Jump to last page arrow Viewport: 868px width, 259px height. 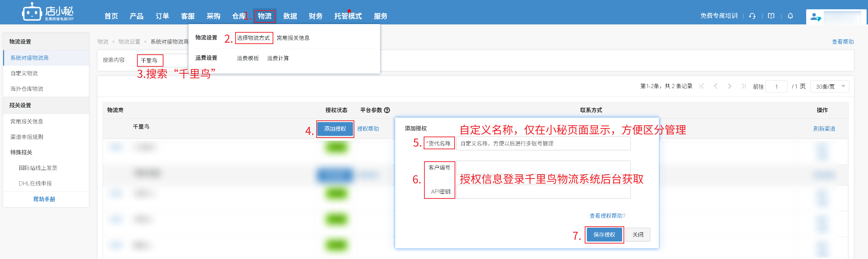click(x=743, y=86)
